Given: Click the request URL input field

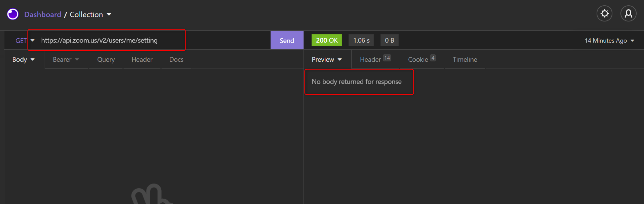Looking at the screenshot, I should click(x=154, y=40).
